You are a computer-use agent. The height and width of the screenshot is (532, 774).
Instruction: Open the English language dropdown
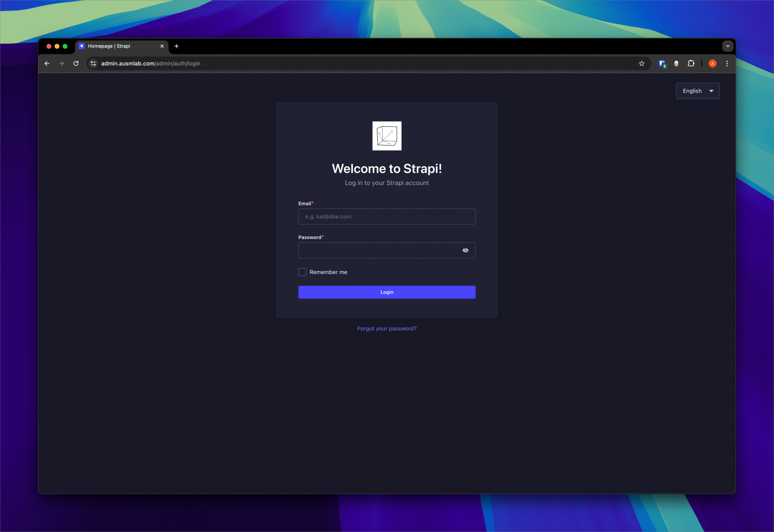pyautogui.click(x=698, y=91)
